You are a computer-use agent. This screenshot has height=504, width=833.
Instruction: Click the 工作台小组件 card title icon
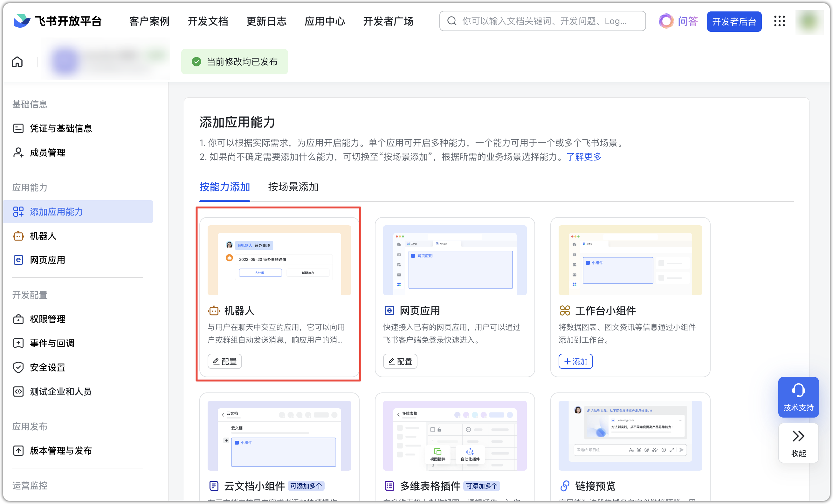click(565, 310)
